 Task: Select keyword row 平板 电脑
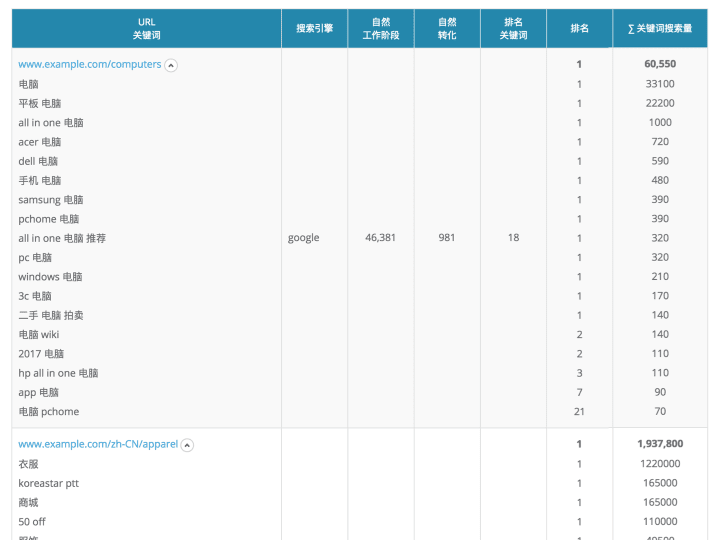tap(39, 103)
